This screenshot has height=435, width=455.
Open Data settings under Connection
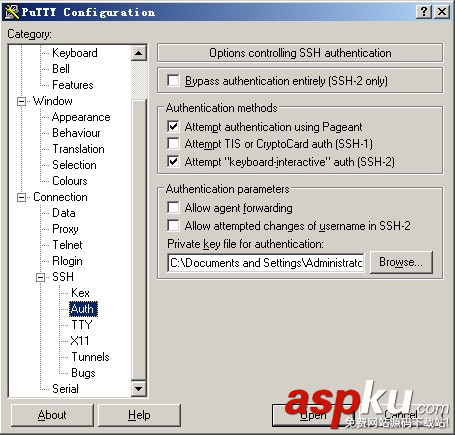(64, 213)
